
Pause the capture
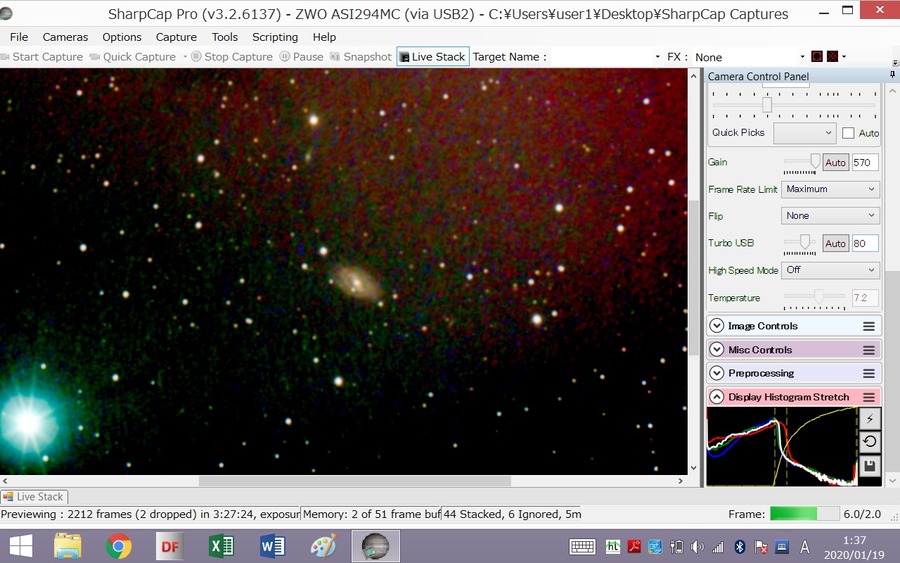(301, 57)
